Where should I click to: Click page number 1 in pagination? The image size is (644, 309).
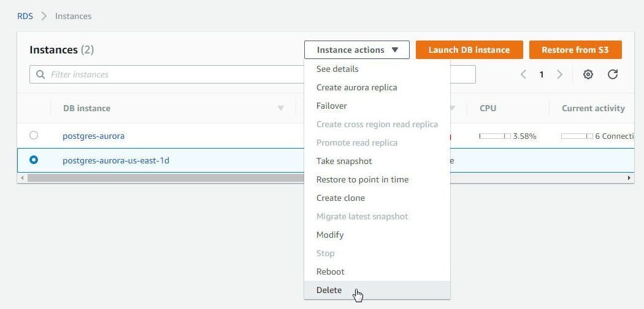tap(542, 74)
